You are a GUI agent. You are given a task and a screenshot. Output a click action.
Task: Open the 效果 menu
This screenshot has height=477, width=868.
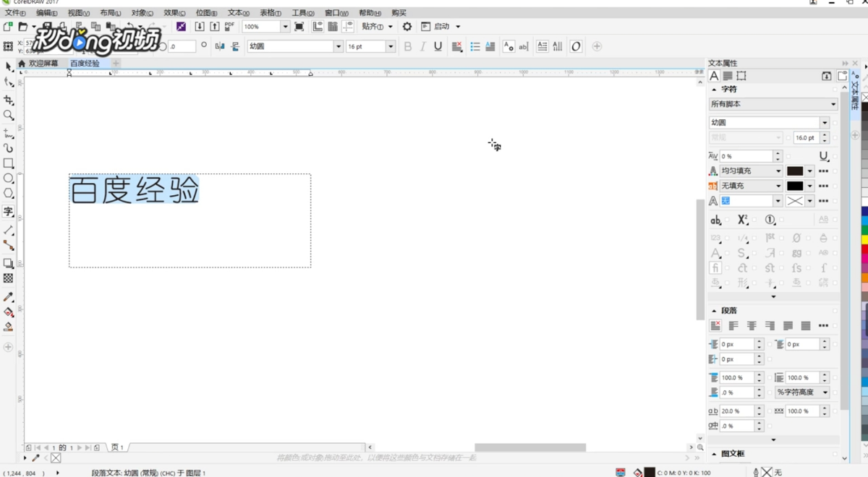174,13
